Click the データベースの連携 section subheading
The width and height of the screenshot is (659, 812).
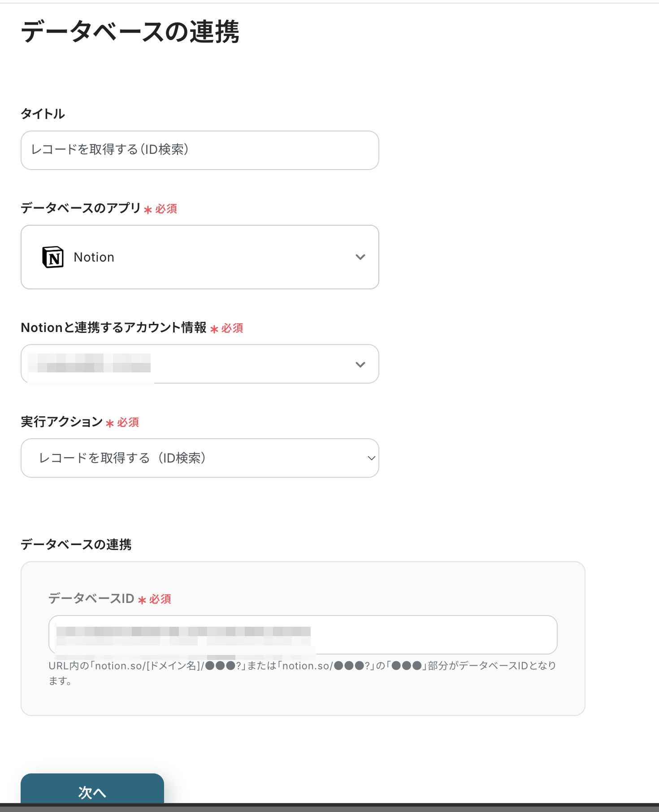(76, 544)
